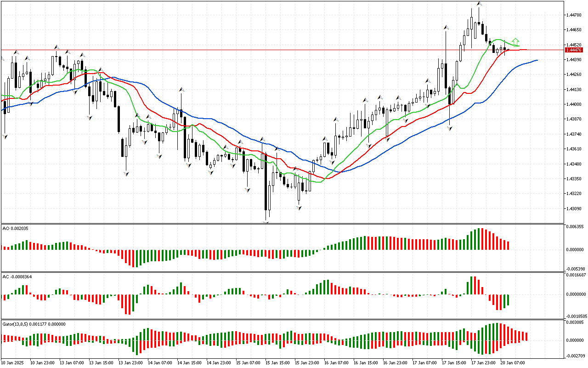Screen dimensions: 588x368
Task: Click the 1.44390 price scale label
Action: pyautogui.click(x=574, y=60)
